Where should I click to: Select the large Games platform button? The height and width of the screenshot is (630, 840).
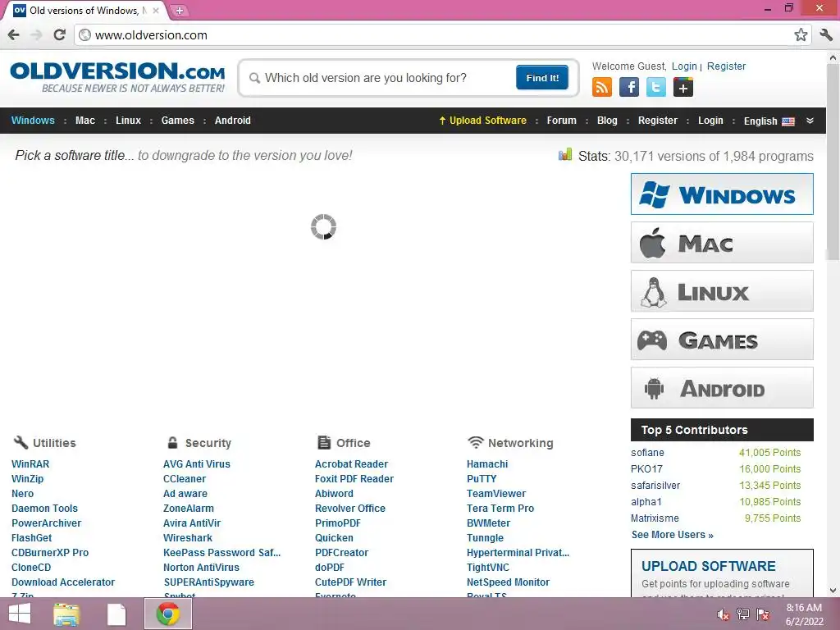pos(722,340)
